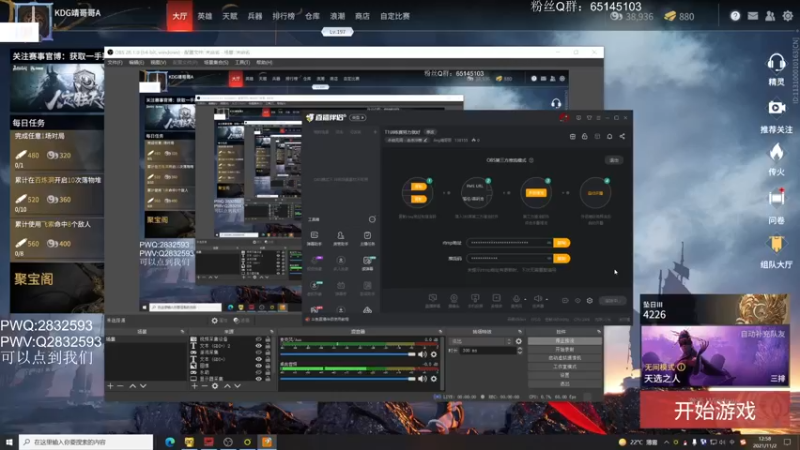Screen dimensions: 800x450
Task: Click the bell notification icon in streaming assistant
Action: [x=609, y=136]
